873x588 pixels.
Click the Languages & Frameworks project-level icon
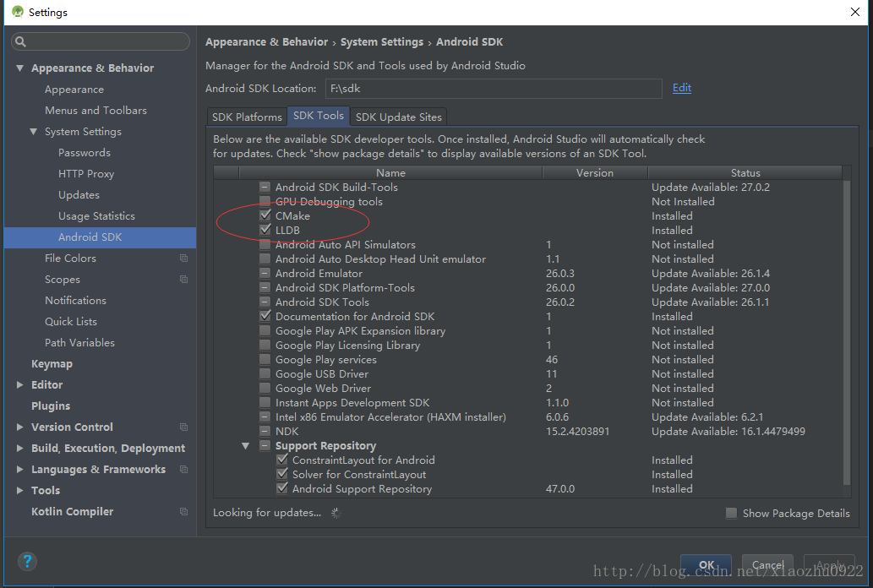[183, 470]
